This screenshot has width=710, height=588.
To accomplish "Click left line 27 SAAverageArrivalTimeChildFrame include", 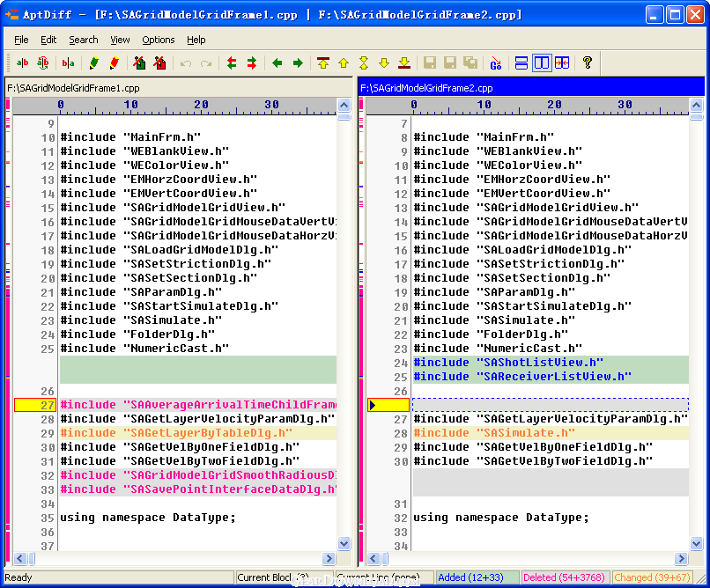I will [198, 405].
